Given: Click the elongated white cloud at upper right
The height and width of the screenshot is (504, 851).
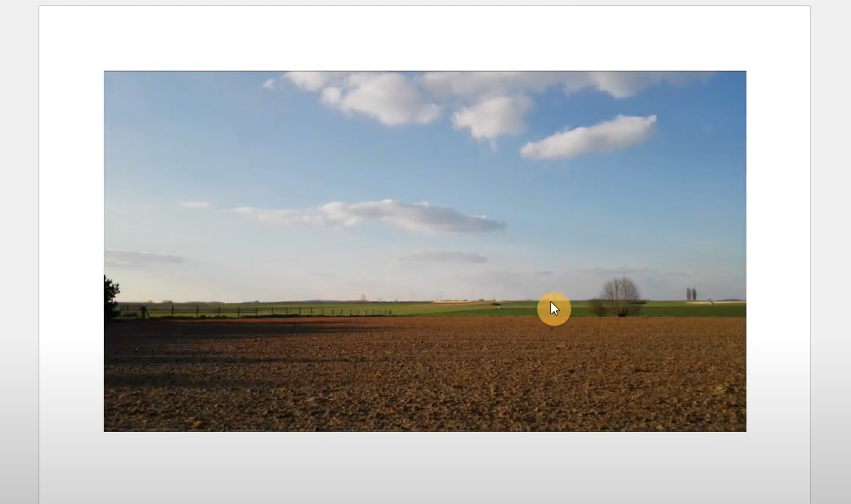Looking at the screenshot, I should click(588, 137).
